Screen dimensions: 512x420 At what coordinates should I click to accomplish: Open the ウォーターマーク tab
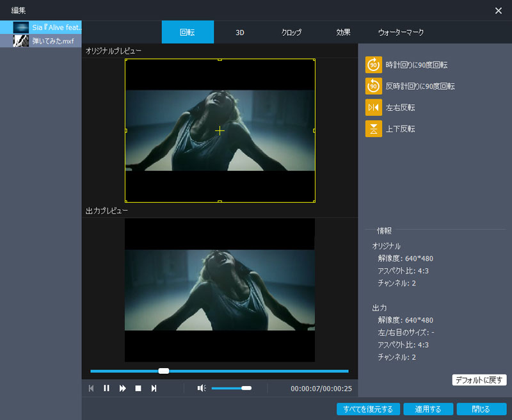coord(401,33)
